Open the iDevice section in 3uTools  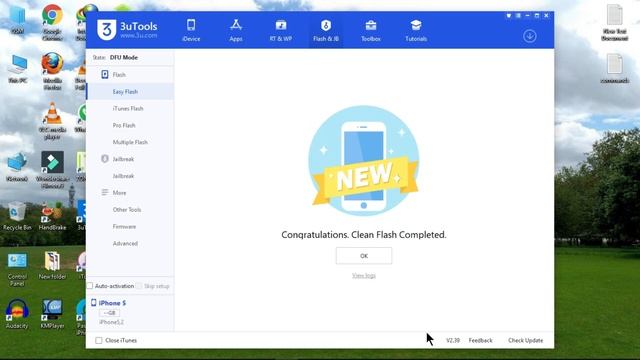tap(191, 30)
